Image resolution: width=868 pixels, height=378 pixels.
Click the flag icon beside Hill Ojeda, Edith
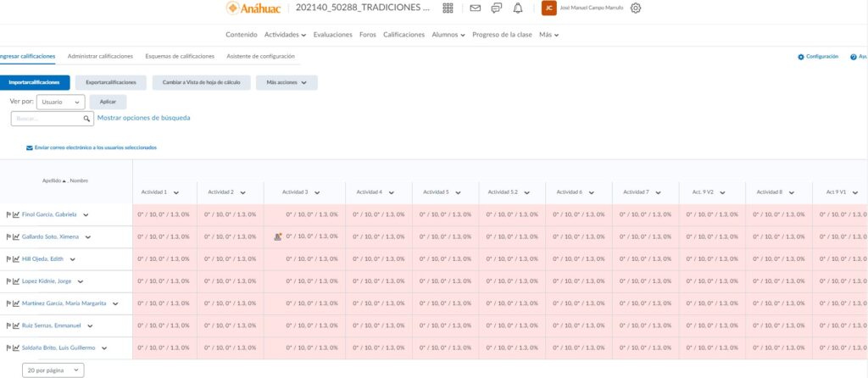[8, 259]
